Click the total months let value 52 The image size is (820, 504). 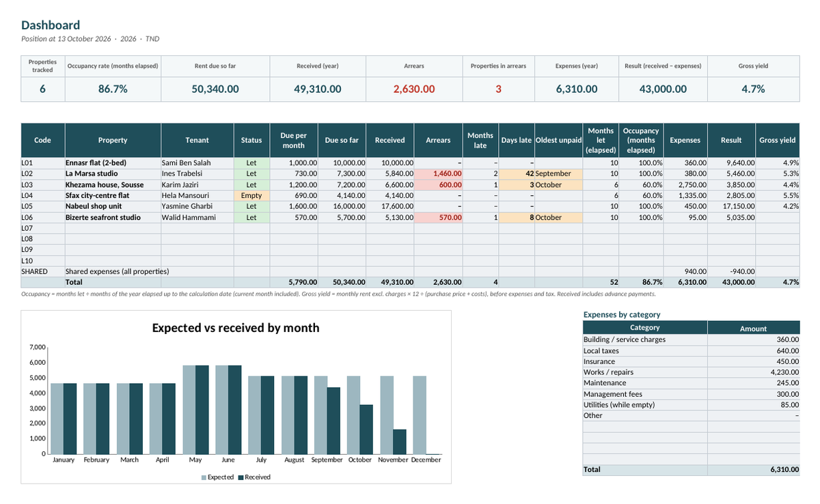(601, 282)
